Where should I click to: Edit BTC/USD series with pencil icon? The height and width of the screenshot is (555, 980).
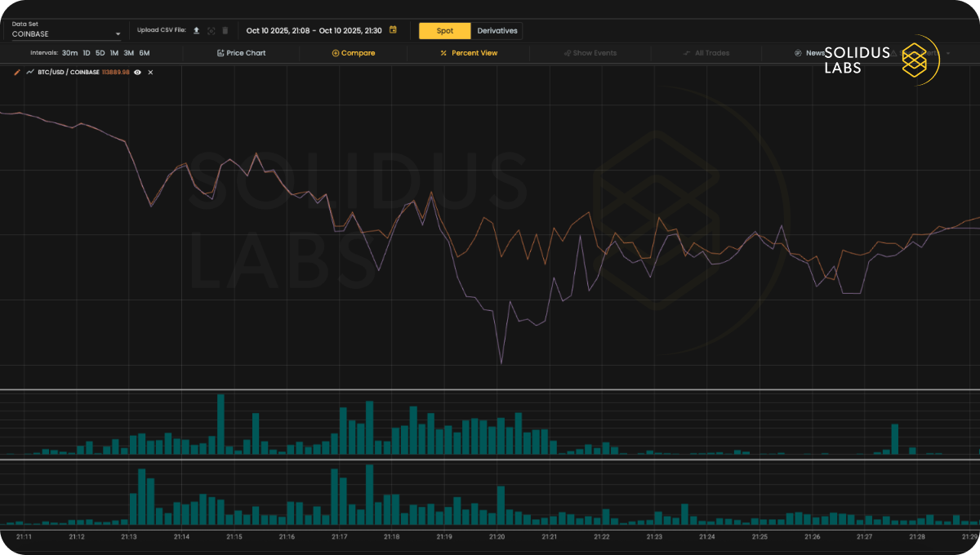17,73
